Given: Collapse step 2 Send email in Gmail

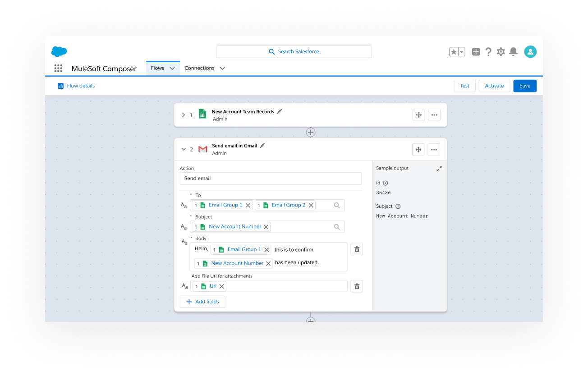Looking at the screenshot, I should (183, 149).
